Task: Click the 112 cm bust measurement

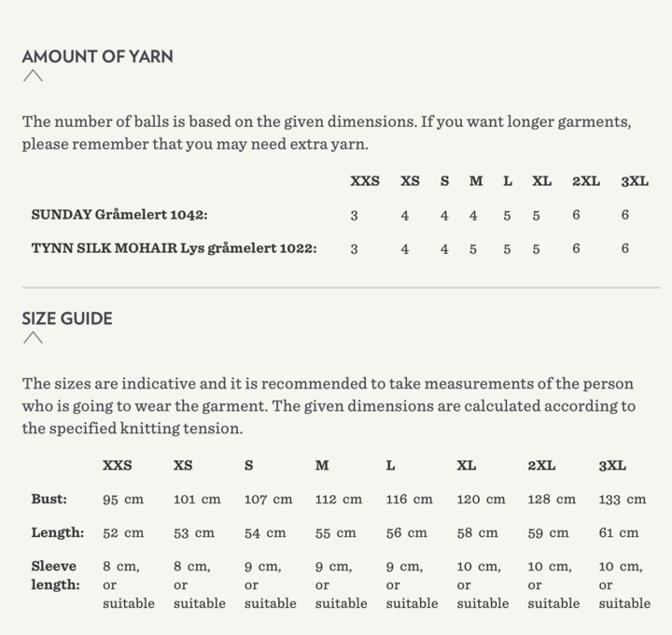Action: point(339,499)
